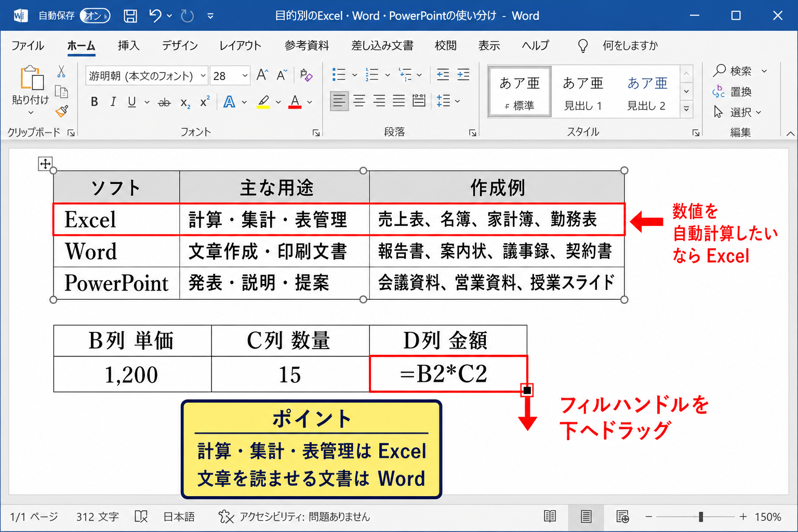Open the References (参考資料) tab
Viewport: 798px width, 532px height.
tap(307, 46)
